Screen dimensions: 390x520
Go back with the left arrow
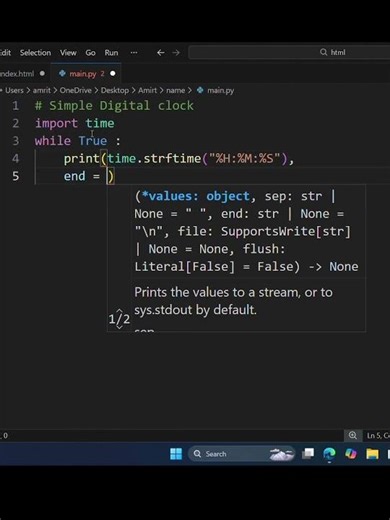tap(161, 53)
